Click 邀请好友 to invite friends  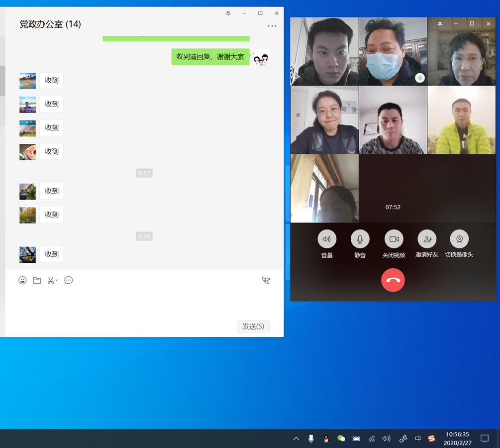pos(427,238)
